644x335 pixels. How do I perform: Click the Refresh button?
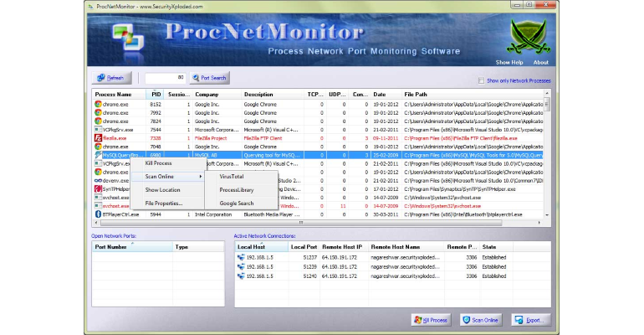click(112, 78)
